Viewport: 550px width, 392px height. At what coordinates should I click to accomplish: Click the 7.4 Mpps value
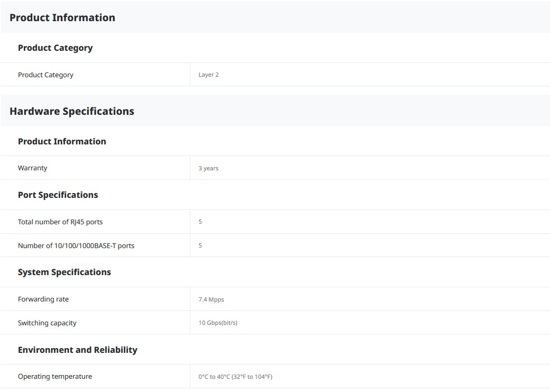point(211,299)
